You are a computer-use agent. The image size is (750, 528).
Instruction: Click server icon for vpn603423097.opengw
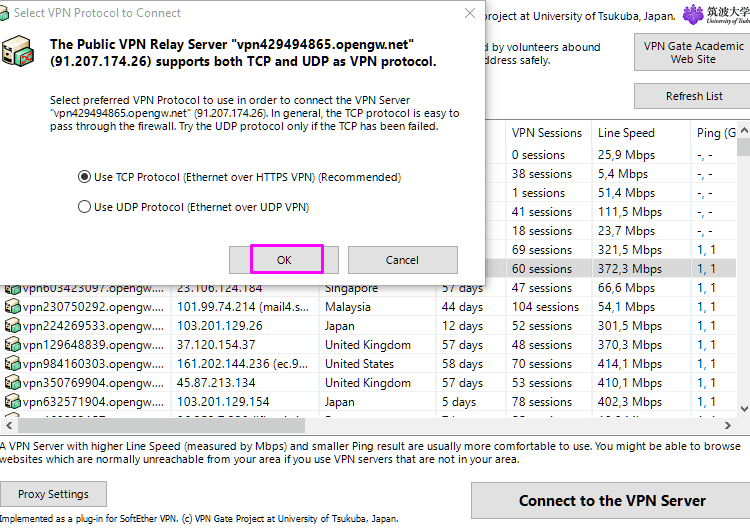(12, 289)
